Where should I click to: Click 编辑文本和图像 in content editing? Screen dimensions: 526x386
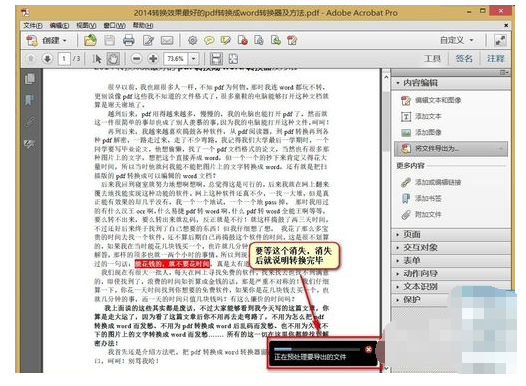coord(431,100)
